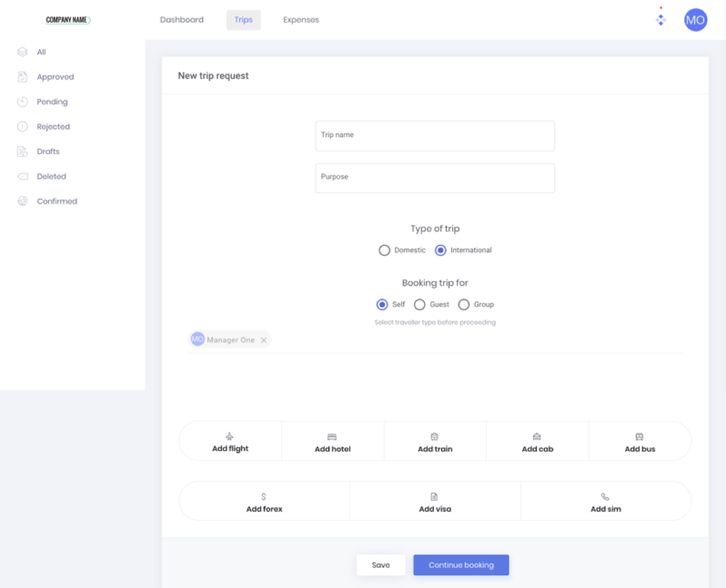This screenshot has width=726, height=588.
Task: Click the Confirmed globe icon in sidebar
Action: [x=22, y=201]
